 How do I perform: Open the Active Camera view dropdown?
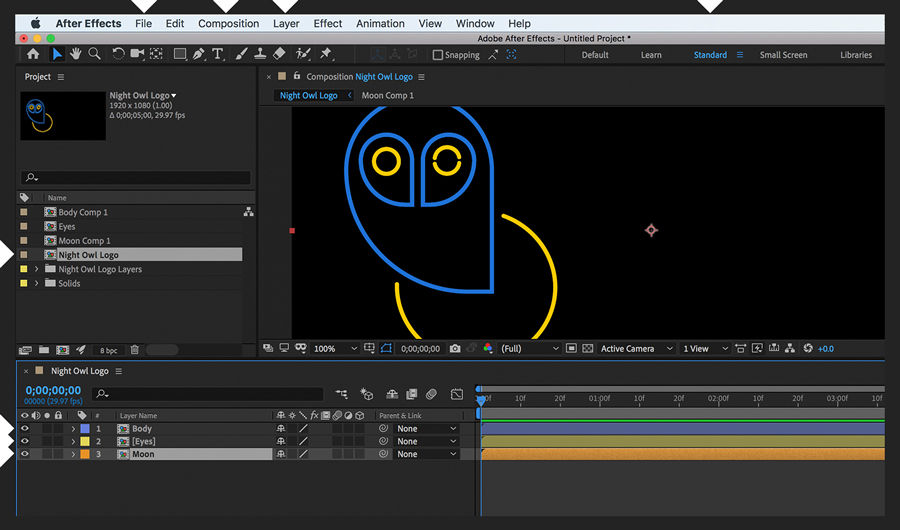click(x=637, y=349)
